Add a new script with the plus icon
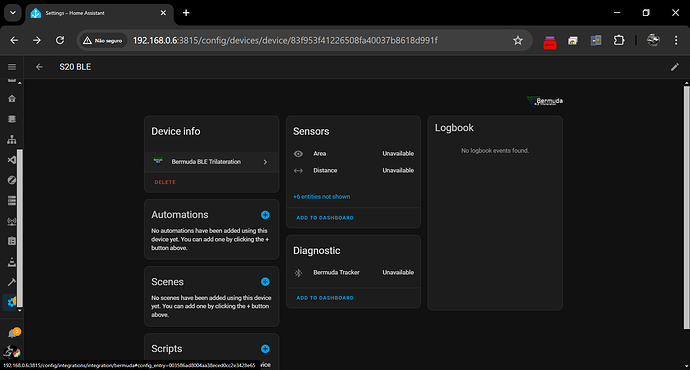 point(265,349)
